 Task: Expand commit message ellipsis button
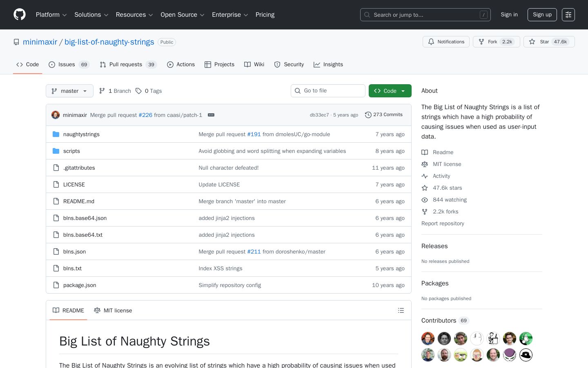(211, 115)
